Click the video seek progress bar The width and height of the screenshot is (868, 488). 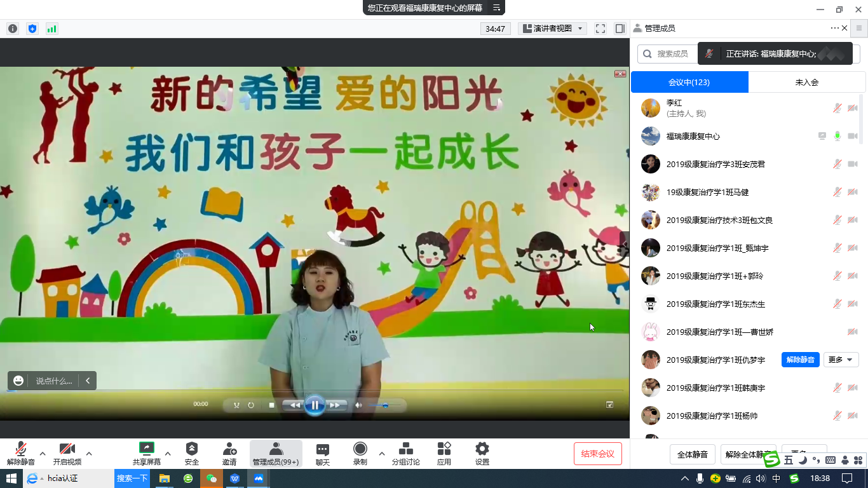(315, 390)
